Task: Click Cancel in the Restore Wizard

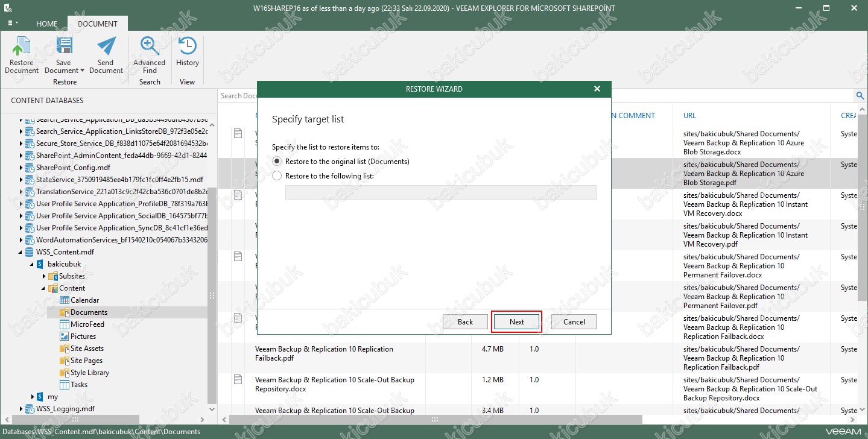Action: click(574, 322)
